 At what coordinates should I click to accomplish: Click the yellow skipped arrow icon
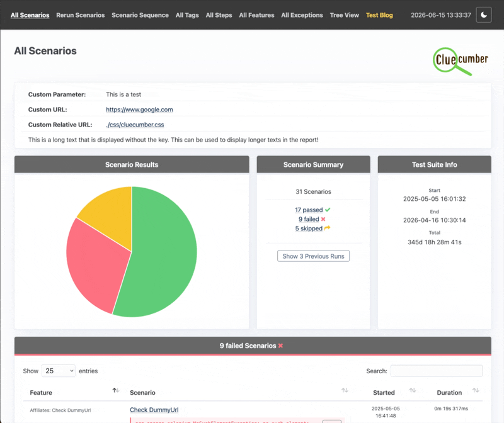[x=327, y=228]
